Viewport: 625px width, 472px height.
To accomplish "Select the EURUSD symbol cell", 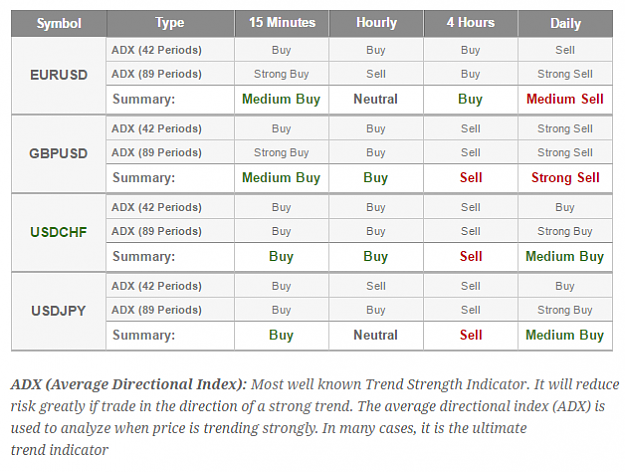I will point(59,75).
